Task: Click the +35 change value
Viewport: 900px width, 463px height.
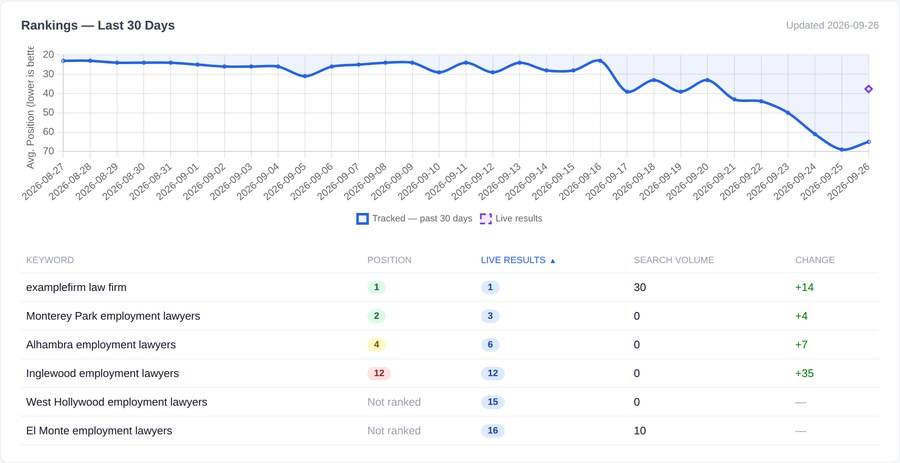Action: [804, 373]
